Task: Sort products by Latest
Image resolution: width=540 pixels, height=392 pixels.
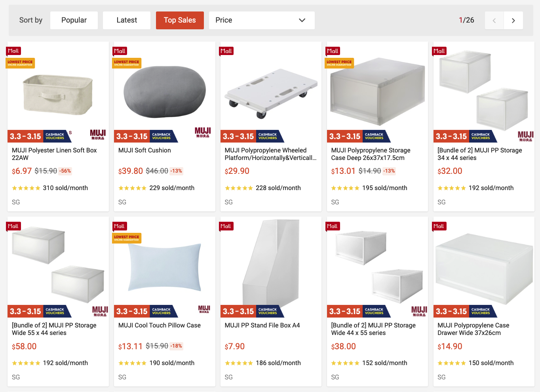Action: [x=127, y=20]
